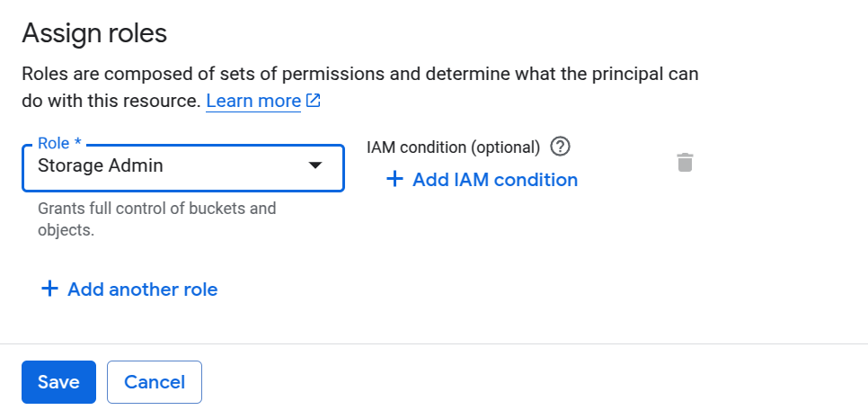The width and height of the screenshot is (868, 419).
Task: Click the Role field label
Action: tap(54, 143)
